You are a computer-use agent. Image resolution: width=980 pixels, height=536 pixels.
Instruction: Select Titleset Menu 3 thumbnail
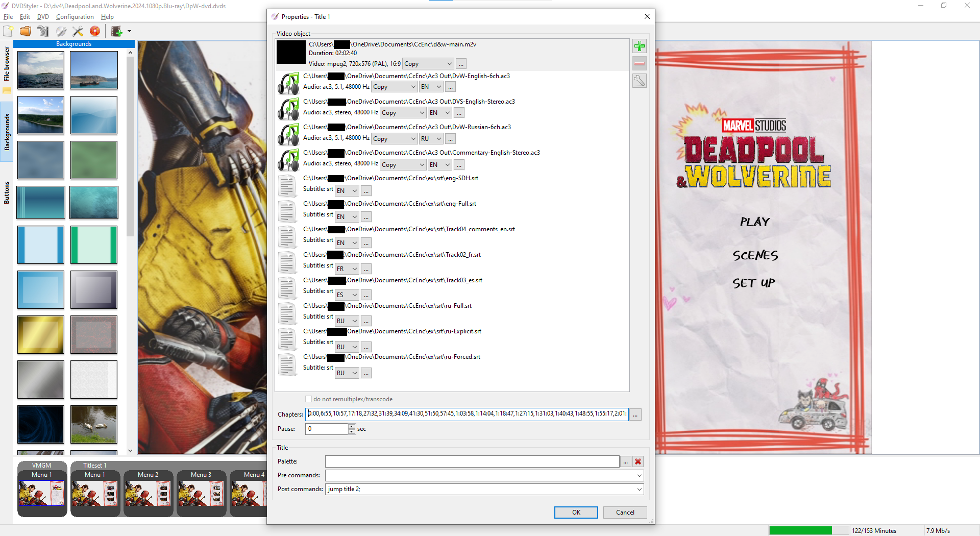tap(201, 493)
